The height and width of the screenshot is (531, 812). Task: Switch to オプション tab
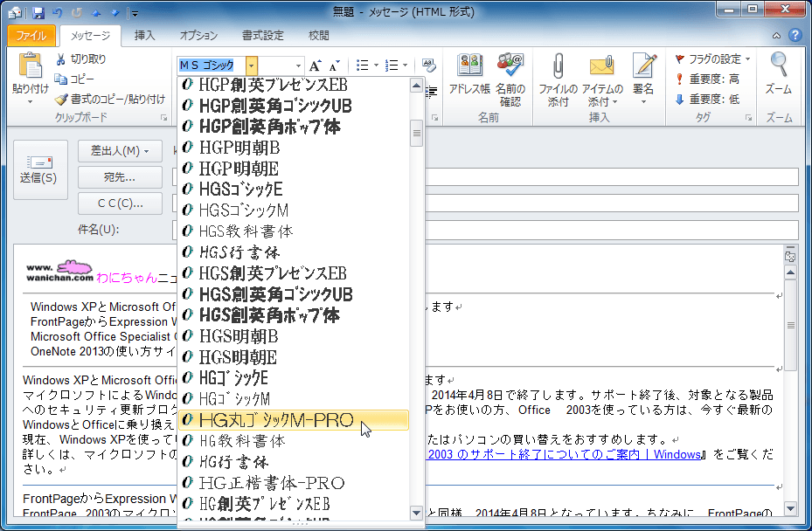click(x=199, y=35)
